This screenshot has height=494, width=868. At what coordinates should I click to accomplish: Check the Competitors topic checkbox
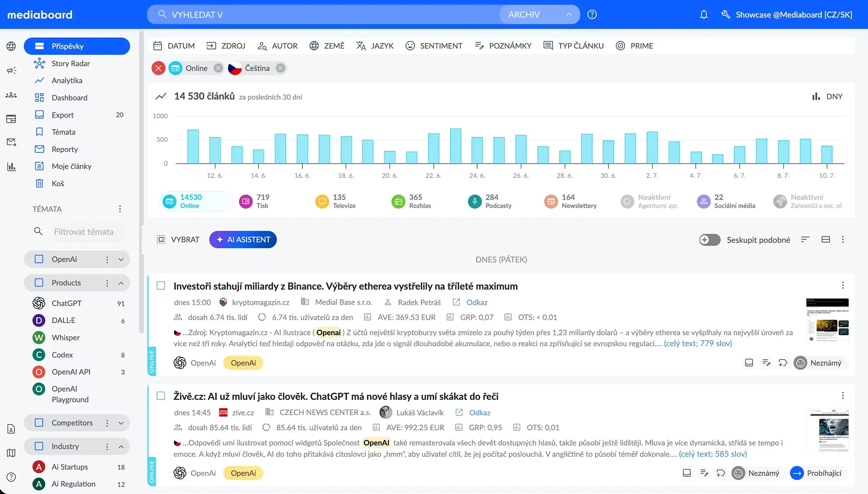tap(39, 423)
